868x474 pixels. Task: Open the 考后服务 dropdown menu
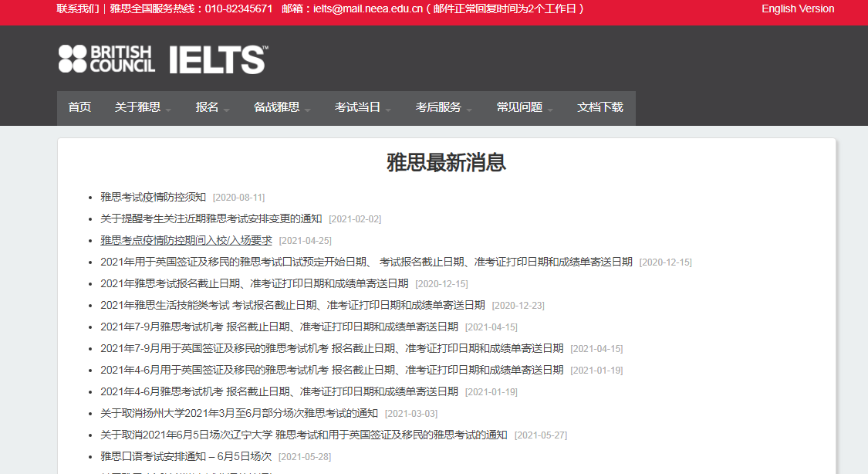click(444, 107)
